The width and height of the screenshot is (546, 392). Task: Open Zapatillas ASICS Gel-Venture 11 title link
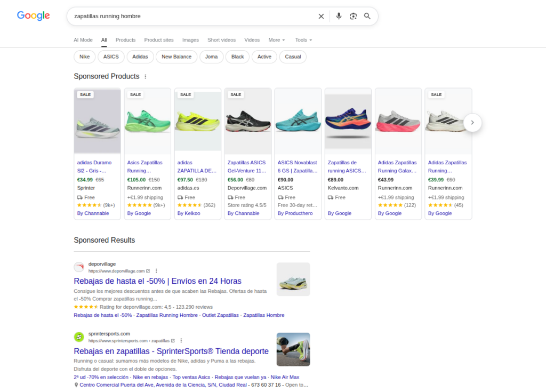[247, 166]
